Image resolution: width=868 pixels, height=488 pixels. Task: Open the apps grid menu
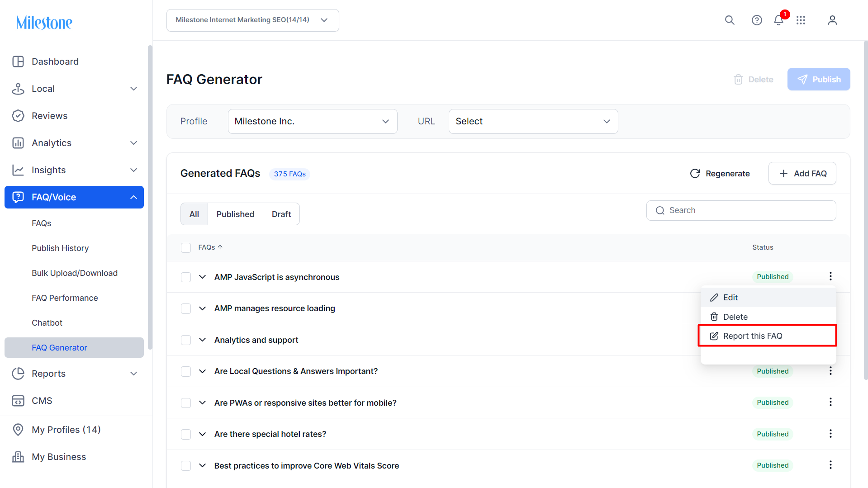tap(801, 20)
